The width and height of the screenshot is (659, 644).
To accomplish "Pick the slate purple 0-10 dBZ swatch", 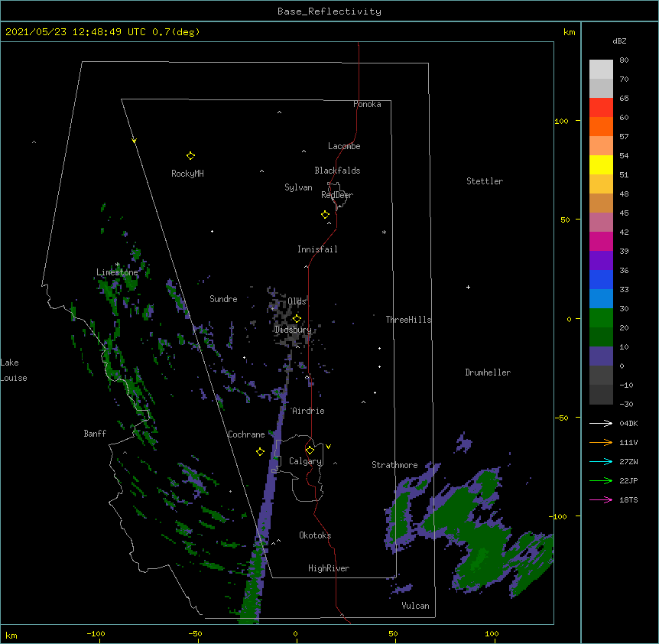I will tap(601, 356).
